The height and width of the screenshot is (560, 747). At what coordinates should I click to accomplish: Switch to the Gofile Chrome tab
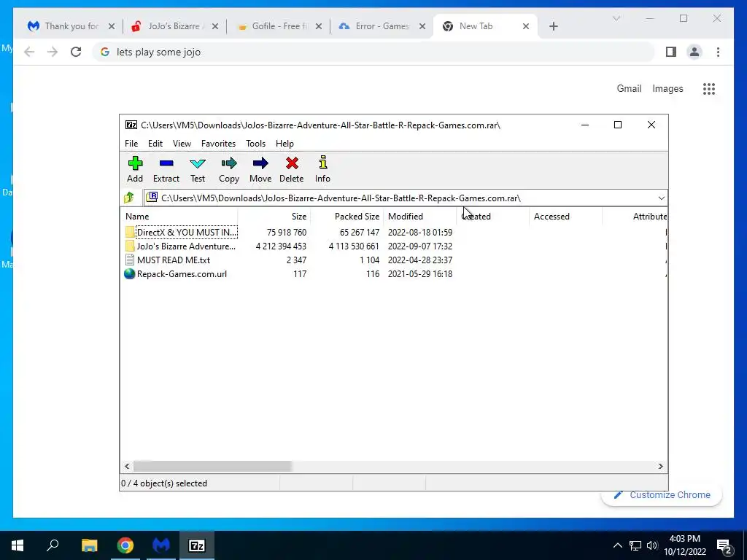[279, 26]
